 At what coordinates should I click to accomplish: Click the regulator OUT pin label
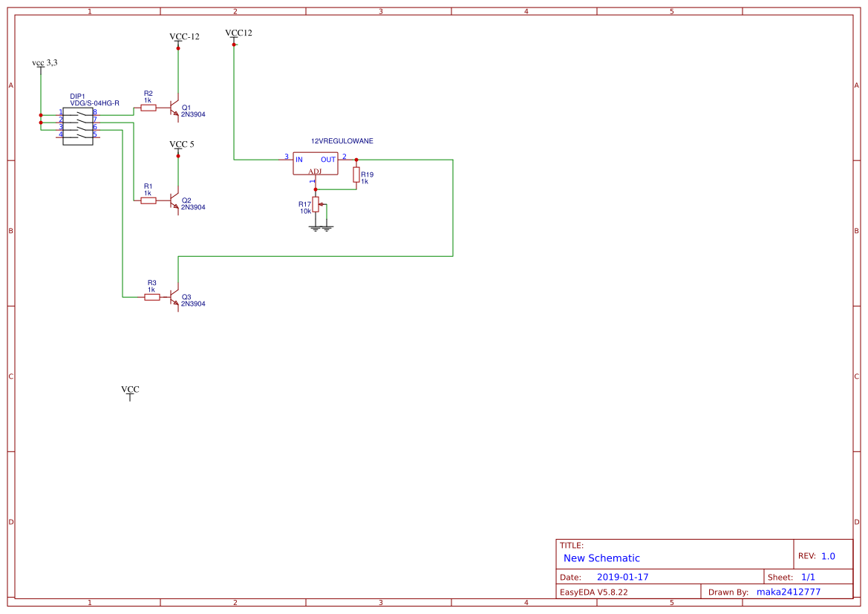(x=328, y=160)
